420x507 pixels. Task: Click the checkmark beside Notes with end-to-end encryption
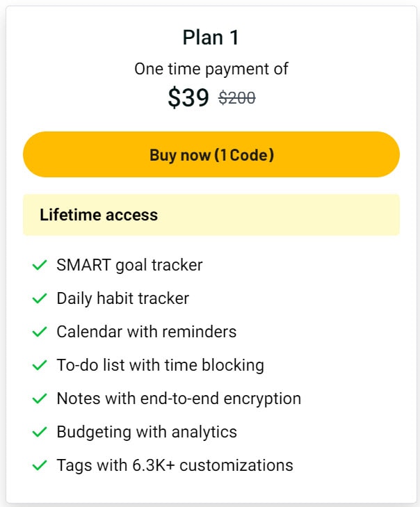40,399
